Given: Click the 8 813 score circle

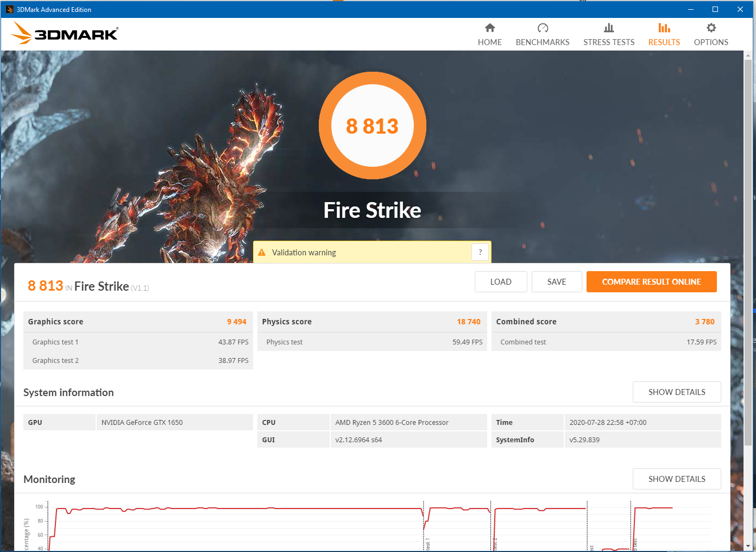Looking at the screenshot, I should click(373, 126).
